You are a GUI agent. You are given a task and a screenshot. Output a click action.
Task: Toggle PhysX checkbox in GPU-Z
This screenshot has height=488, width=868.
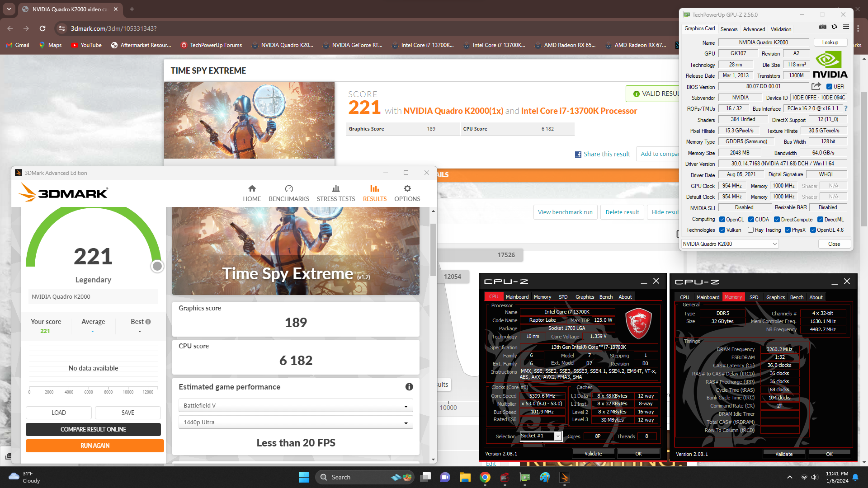point(788,230)
